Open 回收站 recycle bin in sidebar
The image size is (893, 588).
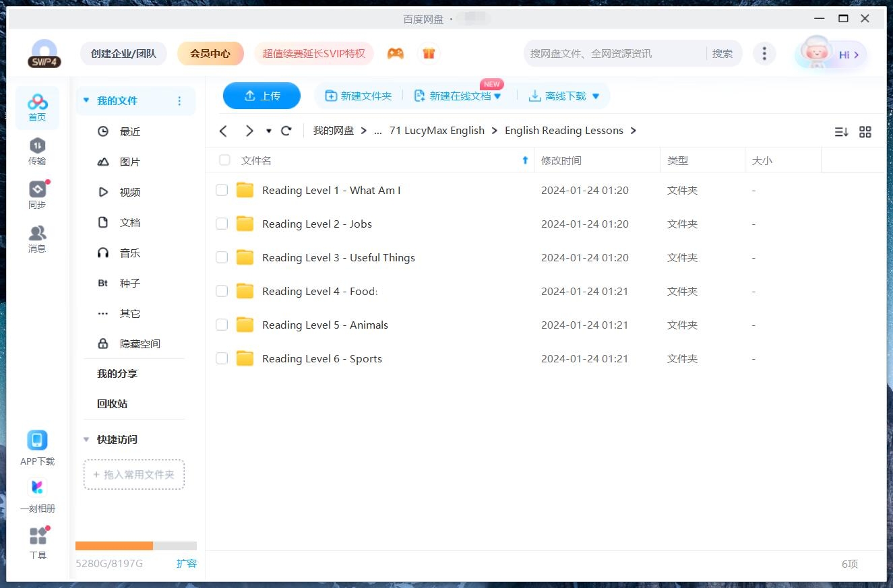(112, 403)
